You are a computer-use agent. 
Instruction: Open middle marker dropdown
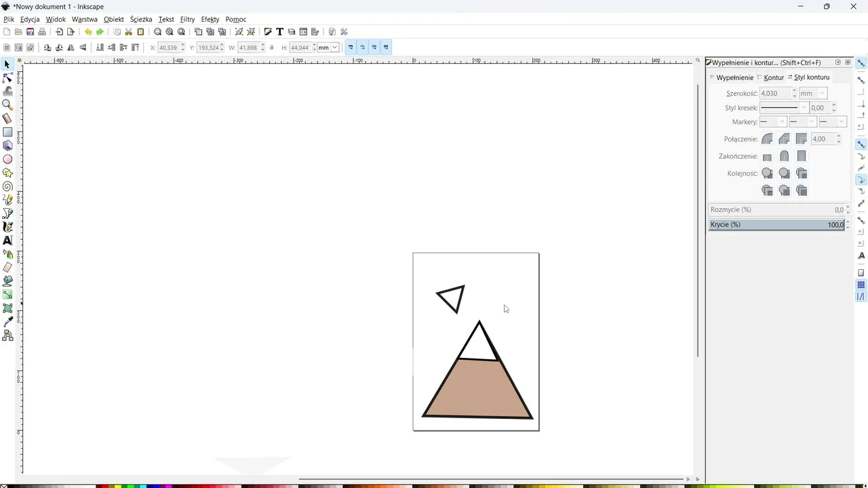[802, 122]
